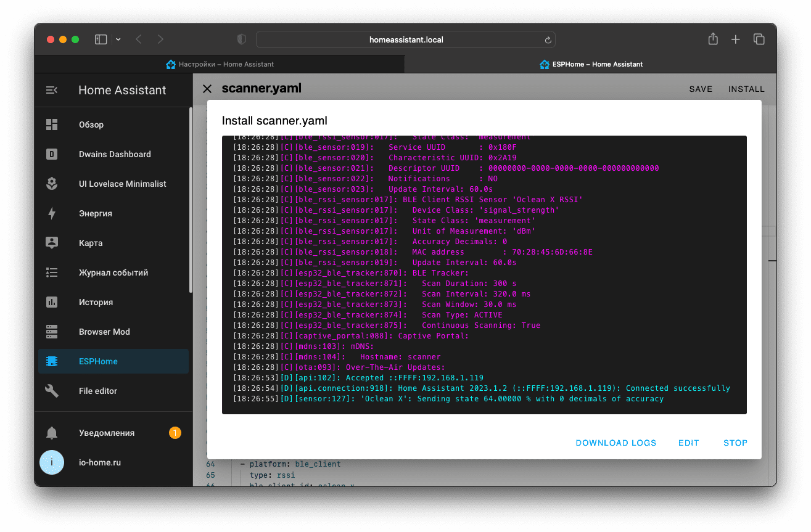Open UI Lovelace Minimalist flower icon
Image resolution: width=811 pixels, height=532 pixels.
[x=52, y=184]
